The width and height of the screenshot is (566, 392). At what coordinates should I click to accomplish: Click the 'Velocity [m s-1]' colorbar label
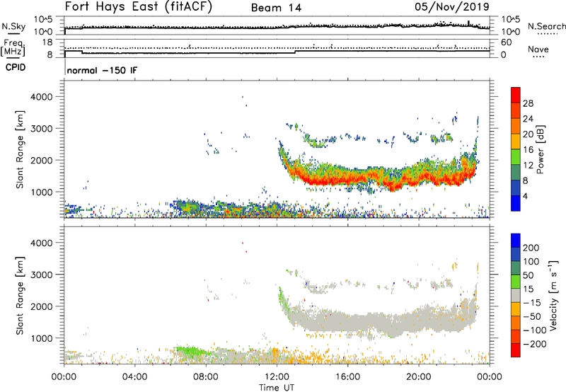point(553,295)
